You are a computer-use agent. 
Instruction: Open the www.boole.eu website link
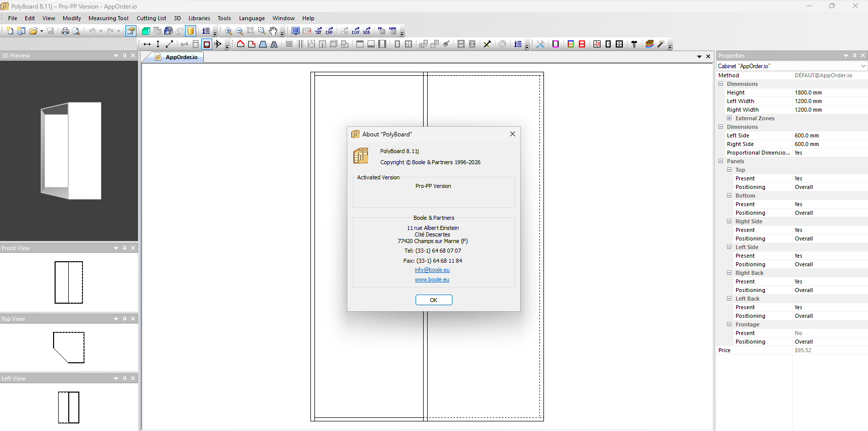[x=432, y=279]
